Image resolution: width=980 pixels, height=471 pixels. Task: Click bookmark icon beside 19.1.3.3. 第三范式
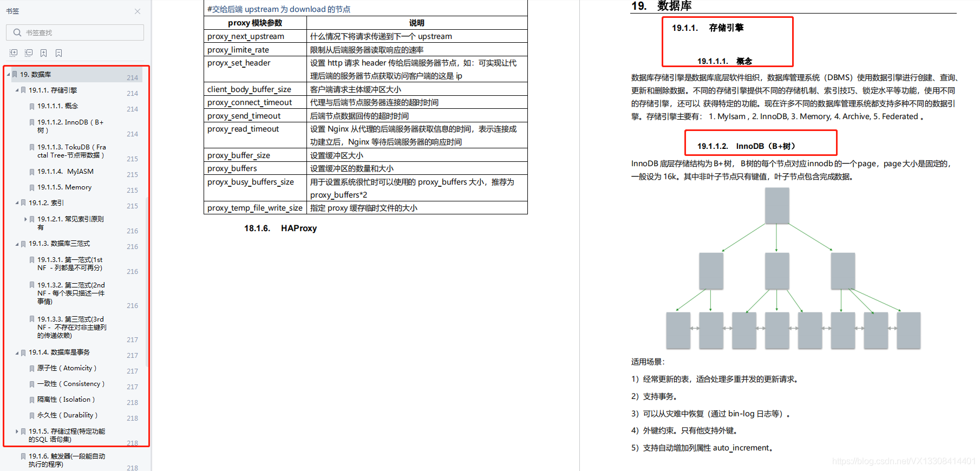(x=32, y=319)
